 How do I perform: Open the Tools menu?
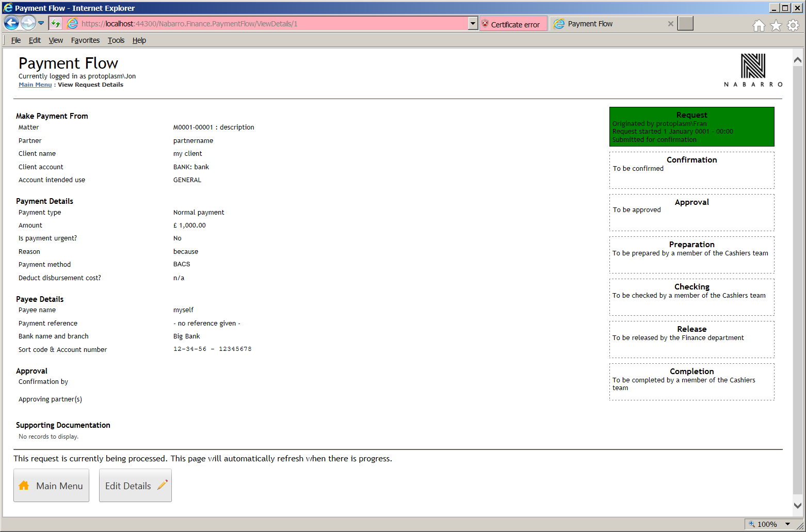(x=116, y=40)
